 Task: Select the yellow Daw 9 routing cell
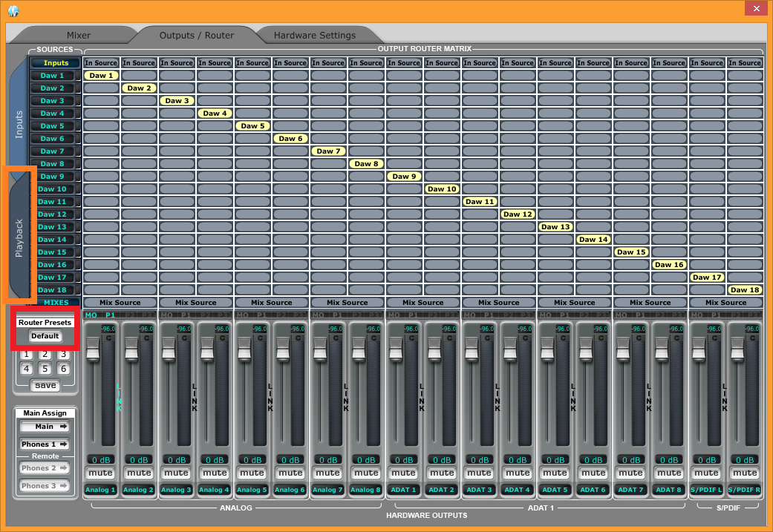tap(404, 177)
